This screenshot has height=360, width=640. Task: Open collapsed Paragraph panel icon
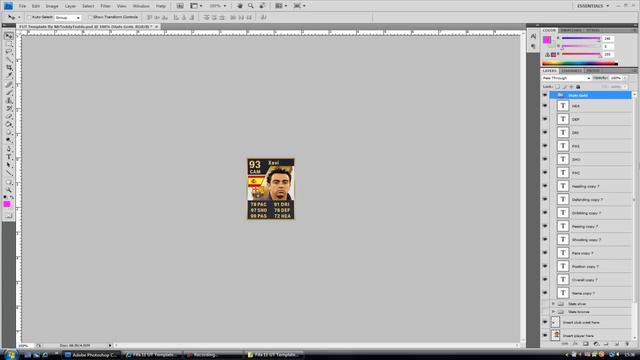pyautogui.click(x=533, y=47)
